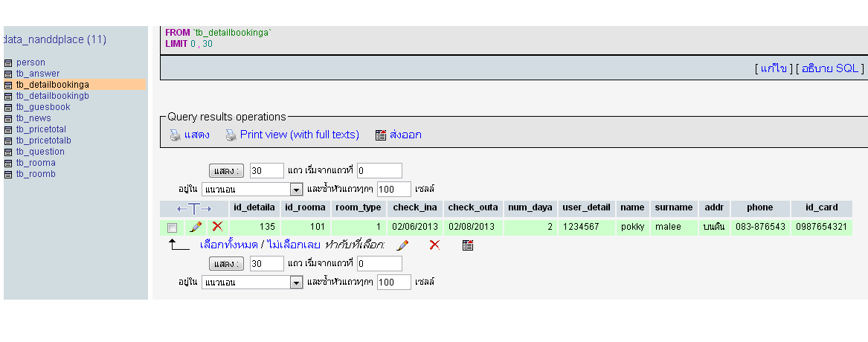Click the เลือกทั้งหมด select all link
Image resolution: width=868 pixels, height=342 pixels.
[228, 245]
